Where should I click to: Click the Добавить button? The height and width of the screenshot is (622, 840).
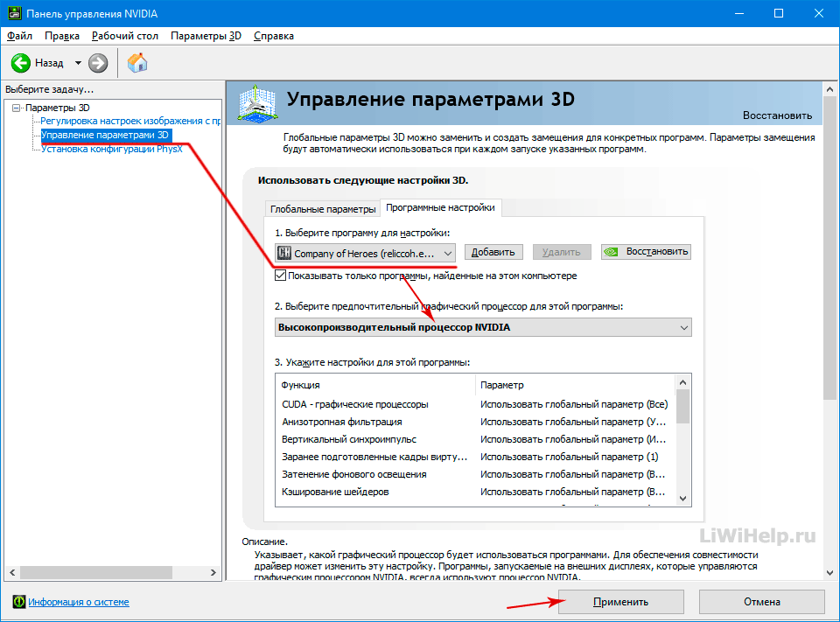click(x=493, y=252)
